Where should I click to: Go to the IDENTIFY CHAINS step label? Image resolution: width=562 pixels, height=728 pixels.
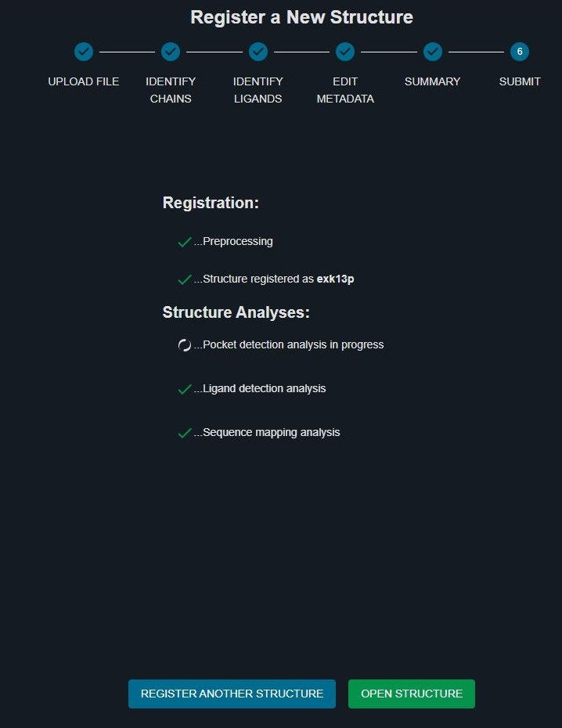[171, 90]
